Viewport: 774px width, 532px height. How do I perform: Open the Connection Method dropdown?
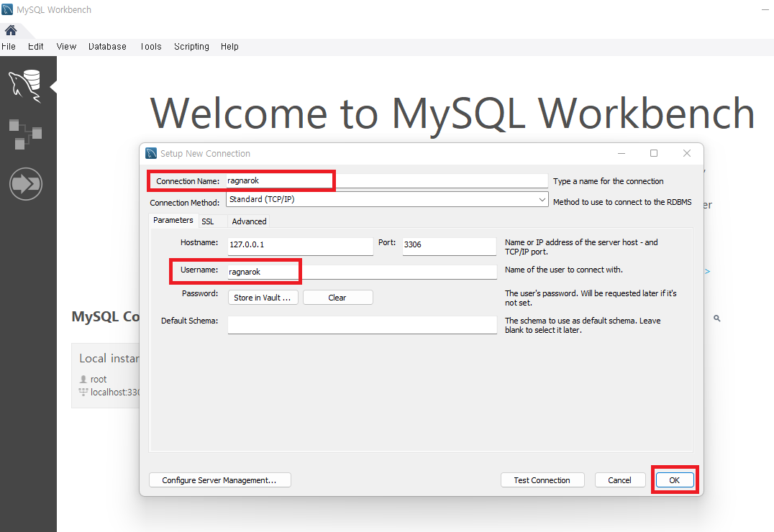[387, 199]
